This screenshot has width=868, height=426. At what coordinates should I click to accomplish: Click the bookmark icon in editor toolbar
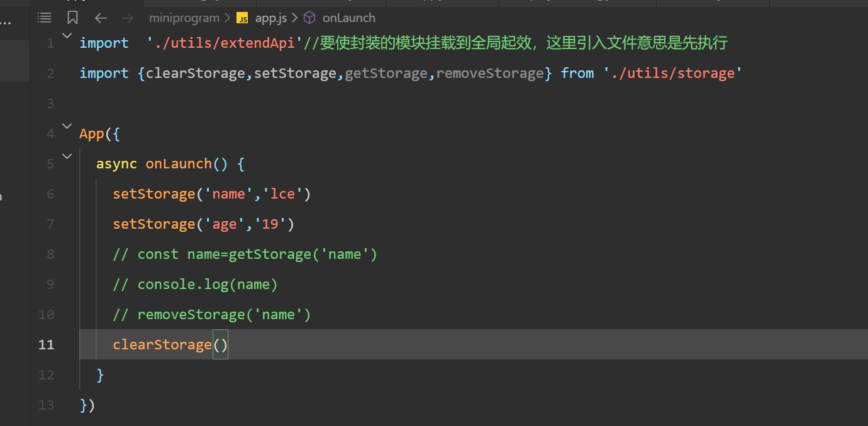pos(72,18)
